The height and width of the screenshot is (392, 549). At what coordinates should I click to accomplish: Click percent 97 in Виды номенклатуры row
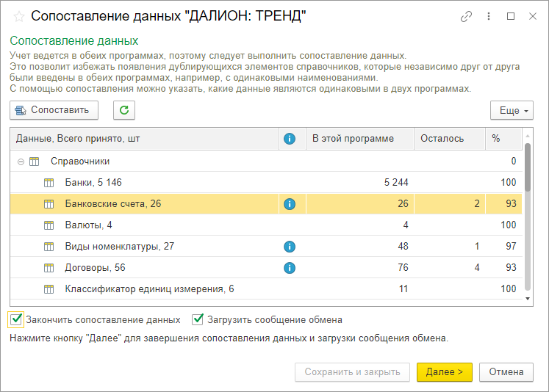(511, 247)
